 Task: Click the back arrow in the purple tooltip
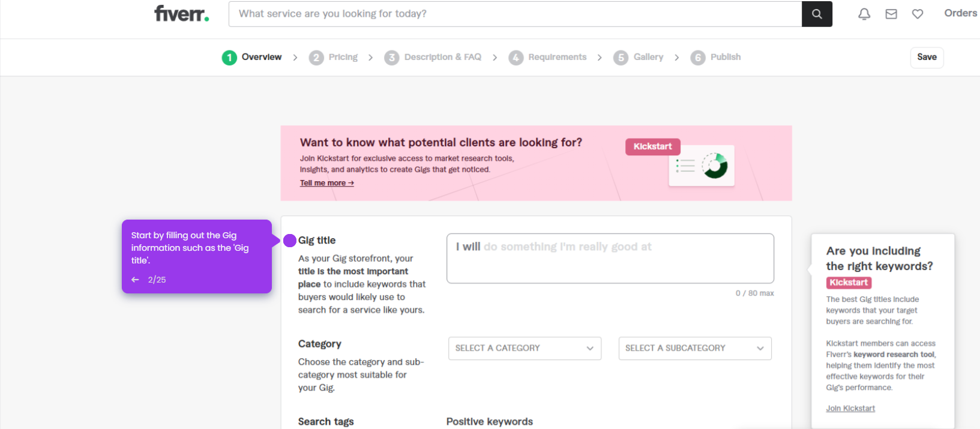tap(135, 280)
